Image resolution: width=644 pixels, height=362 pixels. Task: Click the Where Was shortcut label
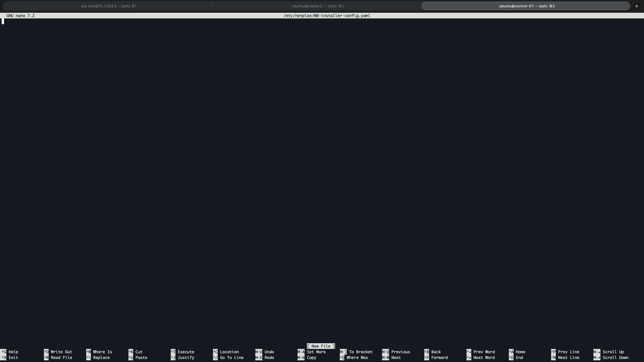click(357, 358)
